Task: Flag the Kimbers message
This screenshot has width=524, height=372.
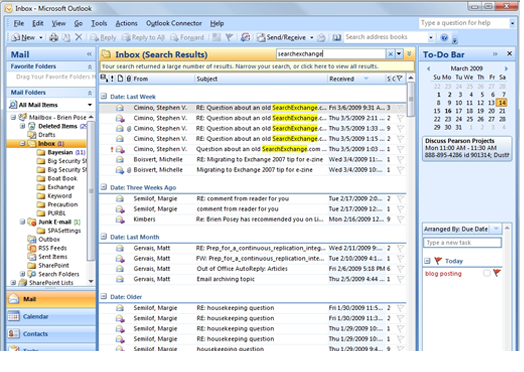Action: point(400,219)
